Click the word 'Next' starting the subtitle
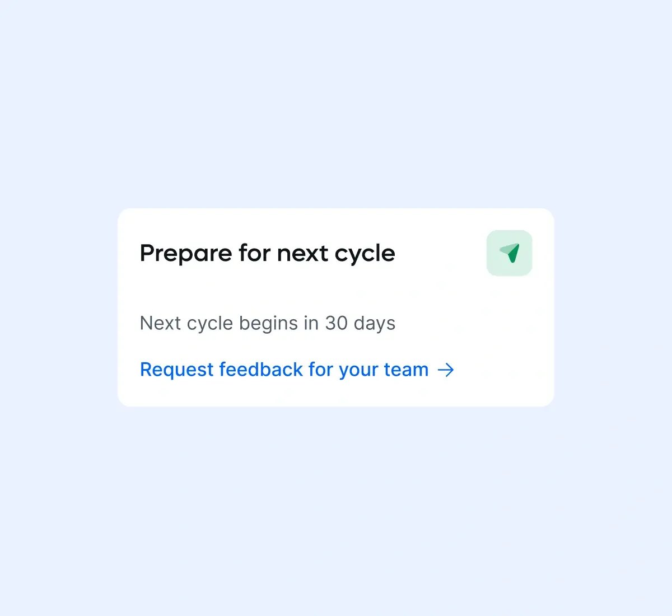 click(x=160, y=323)
